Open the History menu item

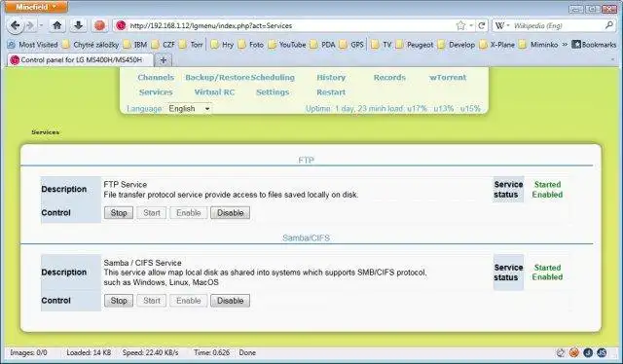[x=331, y=78]
